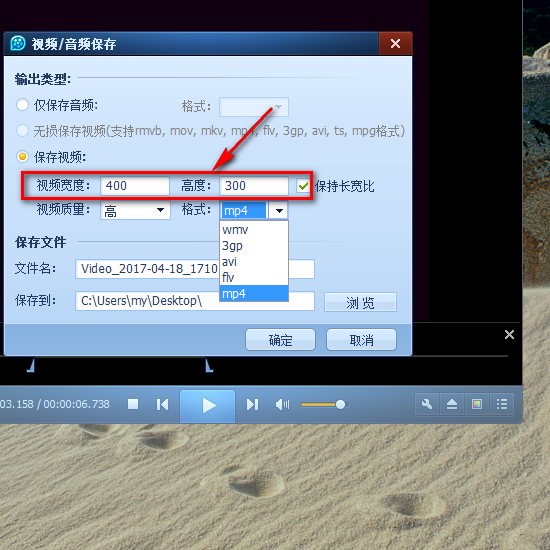Click the 视频宽度 field showing 400

pyautogui.click(x=135, y=186)
